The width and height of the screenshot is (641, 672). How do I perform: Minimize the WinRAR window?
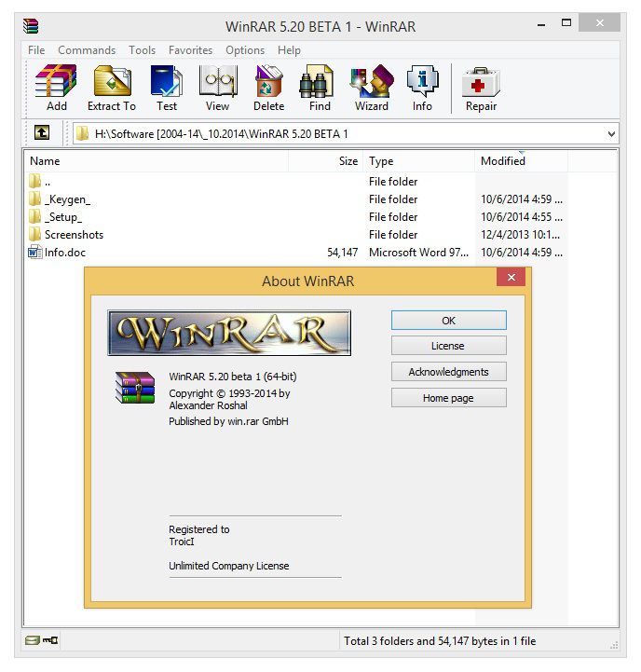click(x=541, y=25)
